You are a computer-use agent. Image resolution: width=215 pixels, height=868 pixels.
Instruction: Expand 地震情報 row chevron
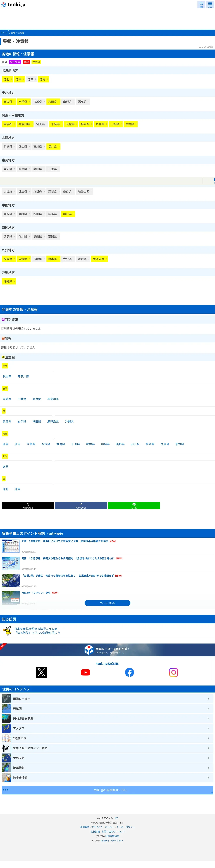[208, 768]
